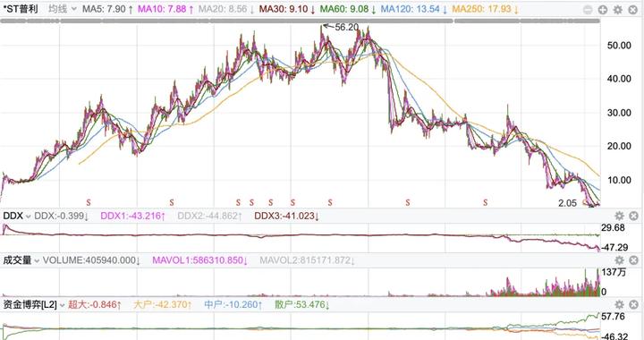Click the DDX1:-43.216 value

tap(132, 216)
